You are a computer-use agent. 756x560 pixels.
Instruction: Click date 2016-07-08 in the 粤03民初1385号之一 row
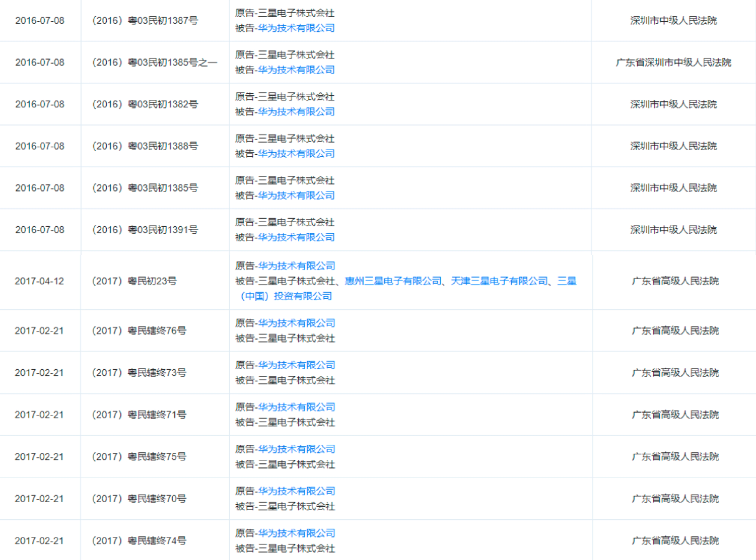point(40,63)
